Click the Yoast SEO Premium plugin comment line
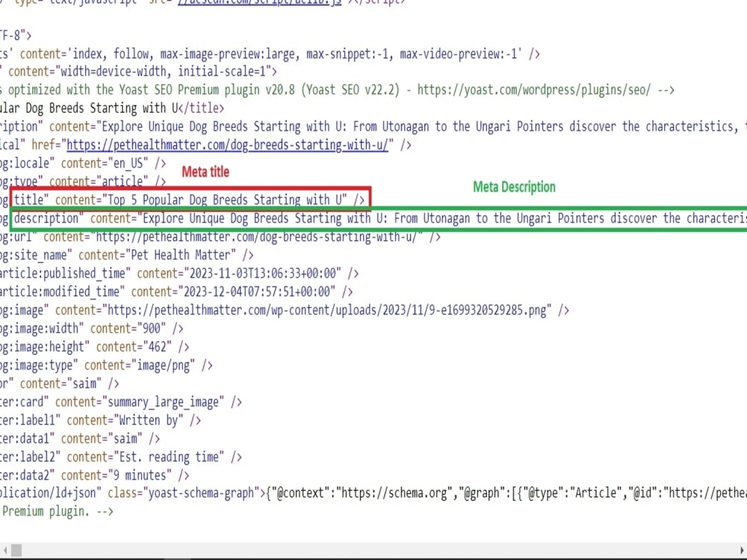Image resolution: width=747 pixels, height=560 pixels. (x=338, y=90)
